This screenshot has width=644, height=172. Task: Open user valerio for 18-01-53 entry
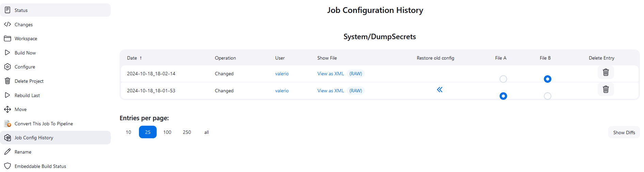282,91
